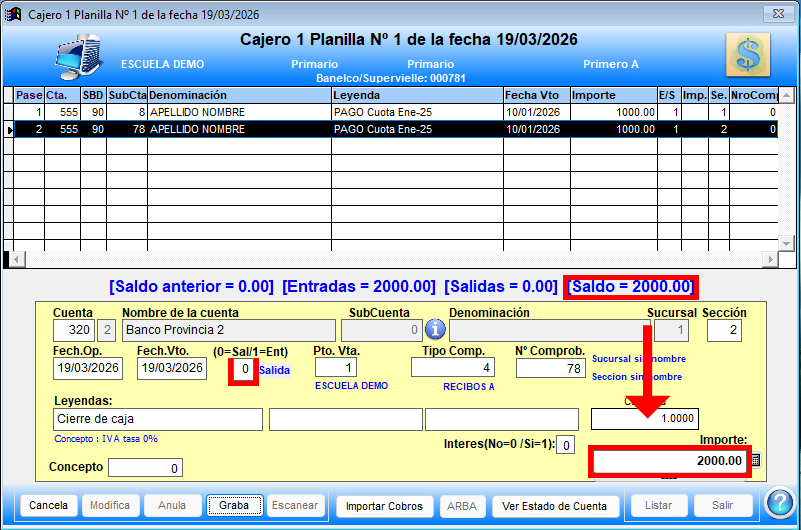The height and width of the screenshot is (530, 801).
Task: Click the dollar sign icon
Action: click(749, 55)
